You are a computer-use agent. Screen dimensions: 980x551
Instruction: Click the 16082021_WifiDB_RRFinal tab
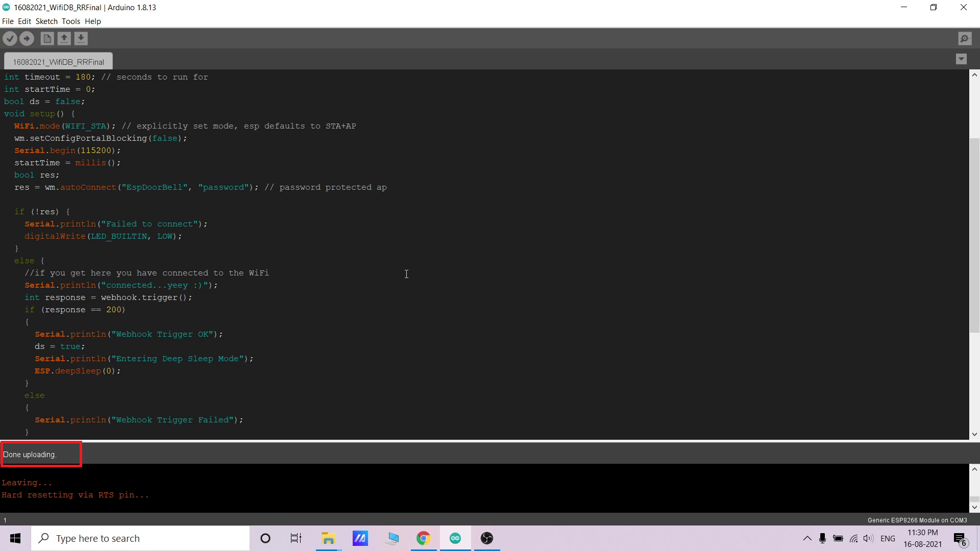59,61
